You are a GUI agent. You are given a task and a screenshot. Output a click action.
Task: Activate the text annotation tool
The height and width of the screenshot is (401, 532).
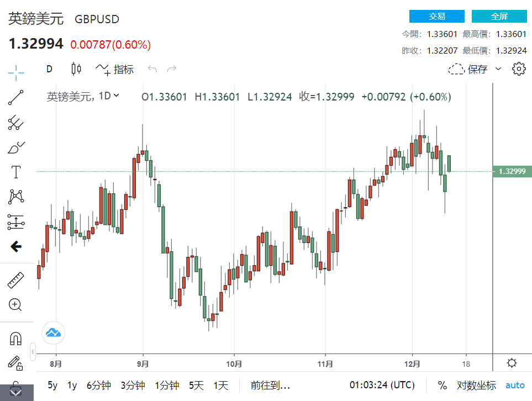16,172
